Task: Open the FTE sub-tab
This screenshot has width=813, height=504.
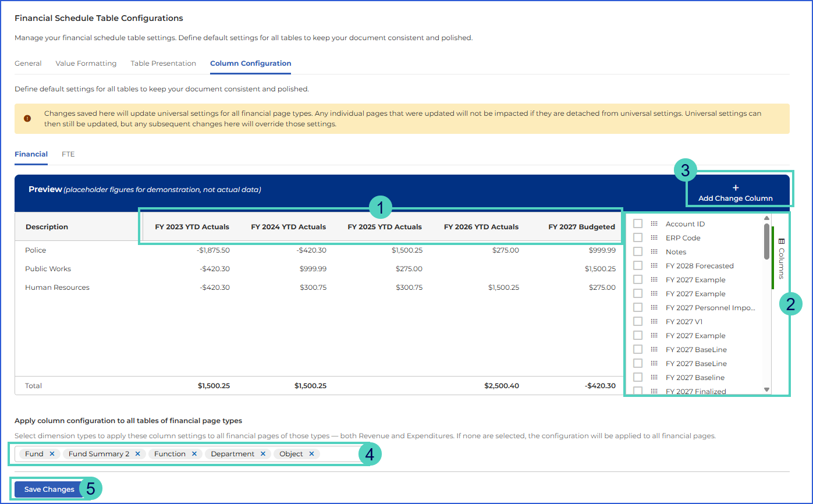Action: point(68,154)
